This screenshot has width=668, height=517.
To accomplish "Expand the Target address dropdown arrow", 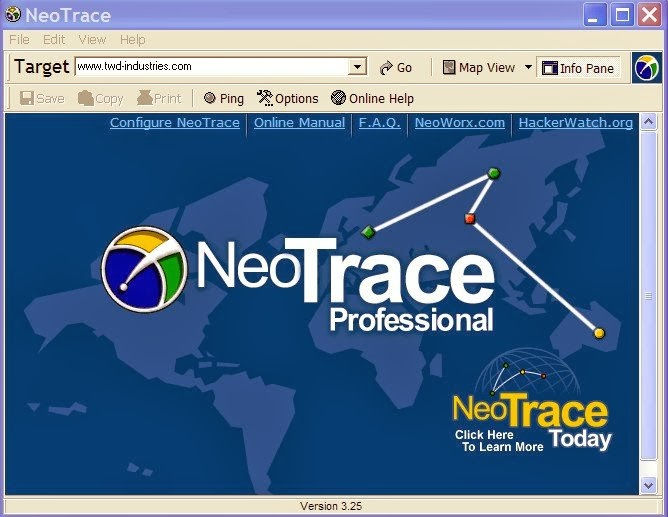I will click(357, 67).
